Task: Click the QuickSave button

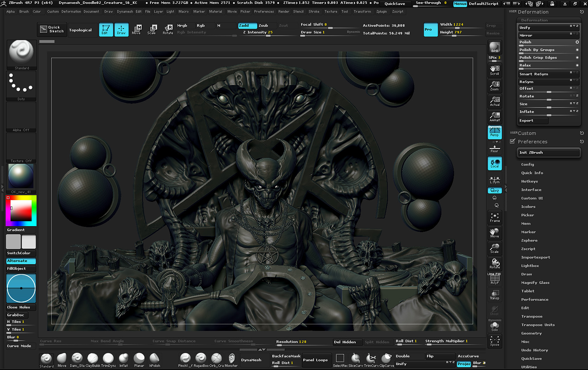Action: click(x=395, y=4)
